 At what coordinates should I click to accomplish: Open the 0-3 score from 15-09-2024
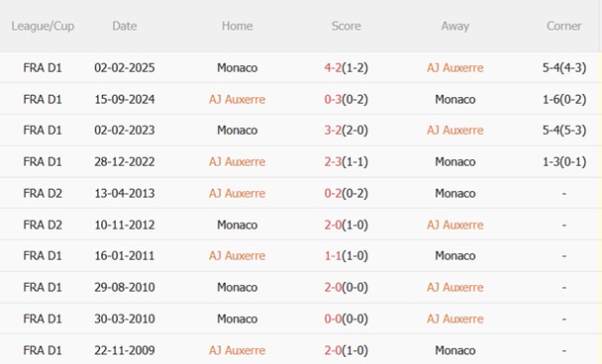333,99
